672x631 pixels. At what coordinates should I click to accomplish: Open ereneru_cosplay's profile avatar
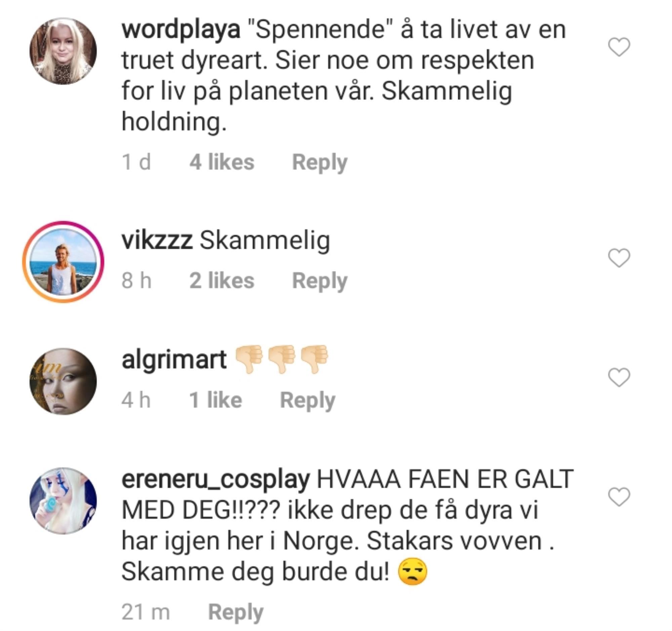pyautogui.click(x=63, y=501)
